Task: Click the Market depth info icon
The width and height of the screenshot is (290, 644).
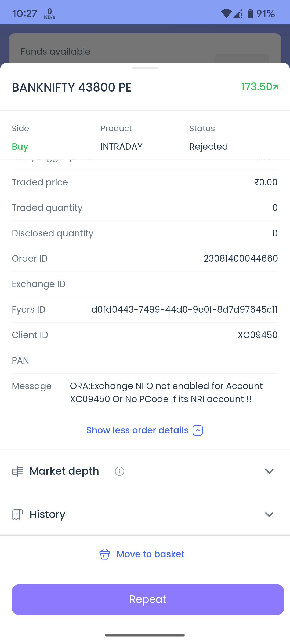Action: (x=119, y=471)
